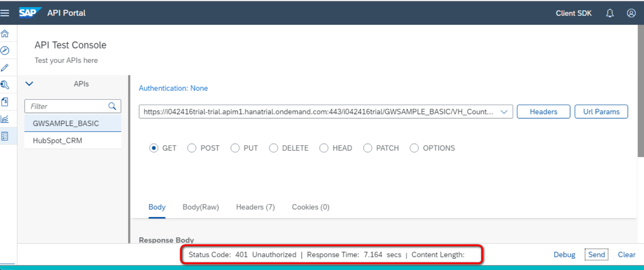
Task: Select the PUT method
Action: click(x=235, y=148)
